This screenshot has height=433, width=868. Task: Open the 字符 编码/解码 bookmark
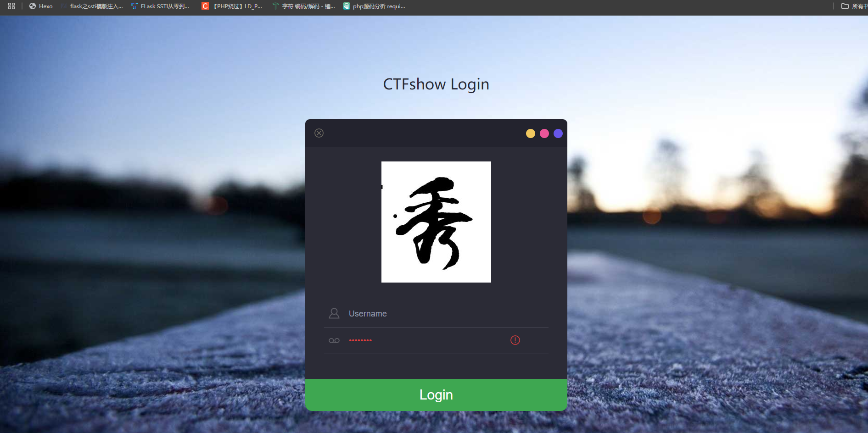tap(303, 6)
